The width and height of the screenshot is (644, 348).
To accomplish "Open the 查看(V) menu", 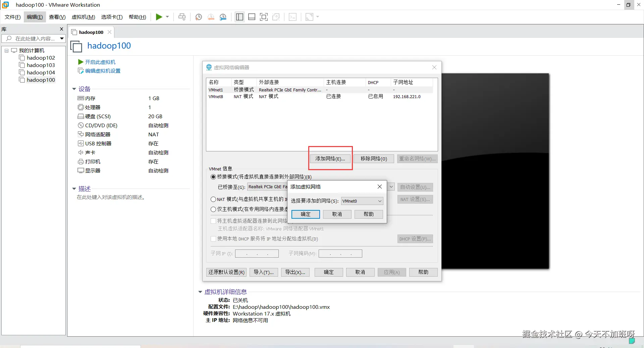I will pos(57,17).
